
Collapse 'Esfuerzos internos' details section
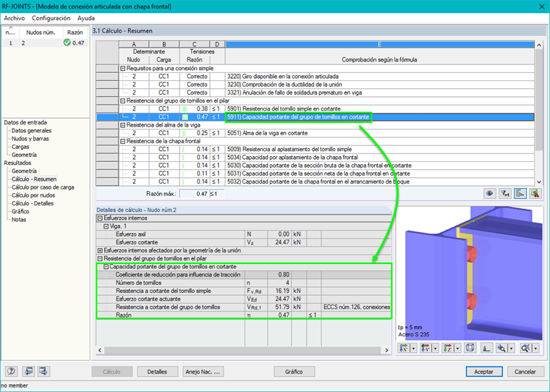click(100, 218)
